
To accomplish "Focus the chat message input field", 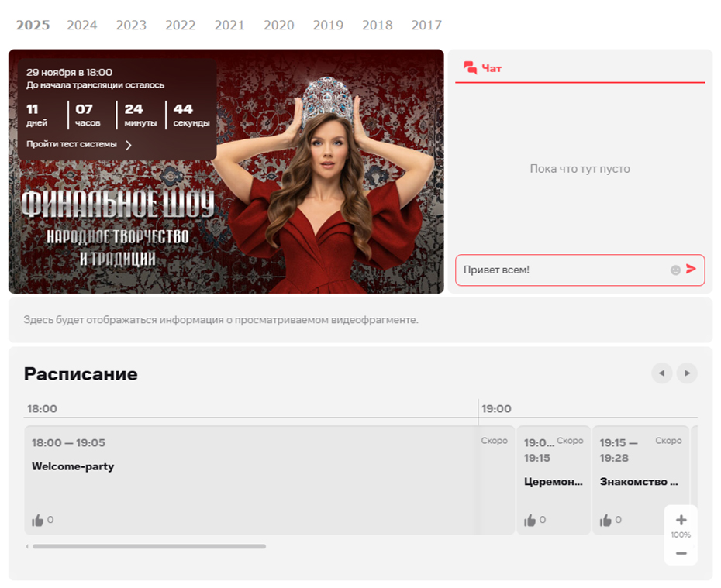I will pos(562,270).
